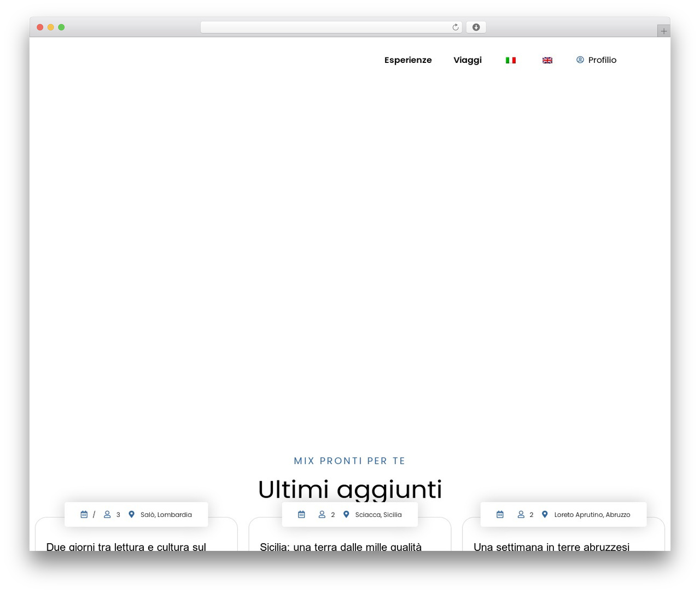Click the location pin beside Loreto Aprutino

(545, 514)
